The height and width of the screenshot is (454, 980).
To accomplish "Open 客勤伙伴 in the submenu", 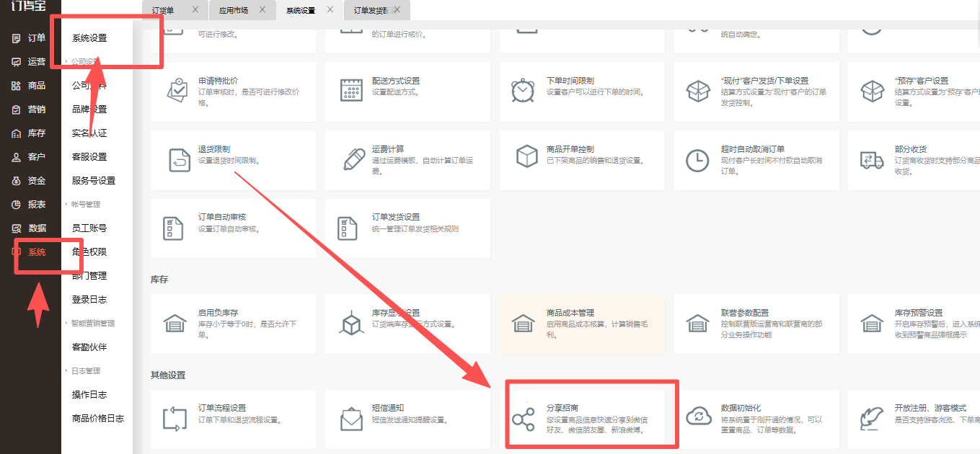I will (x=89, y=347).
